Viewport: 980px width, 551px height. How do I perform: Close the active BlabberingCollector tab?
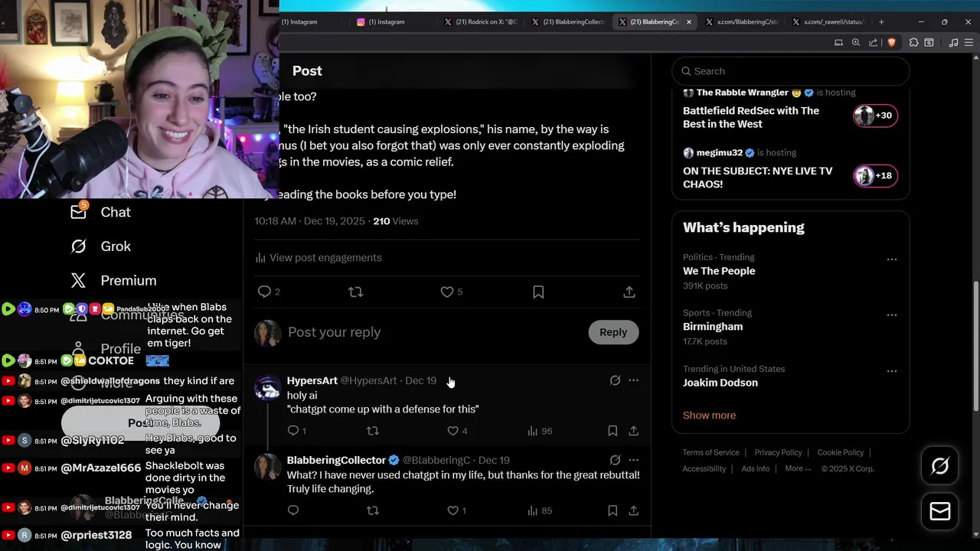coord(688,22)
